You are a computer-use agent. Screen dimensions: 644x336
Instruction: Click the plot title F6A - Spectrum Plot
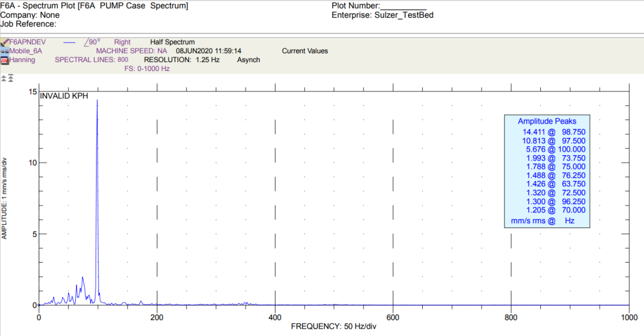(94, 6)
